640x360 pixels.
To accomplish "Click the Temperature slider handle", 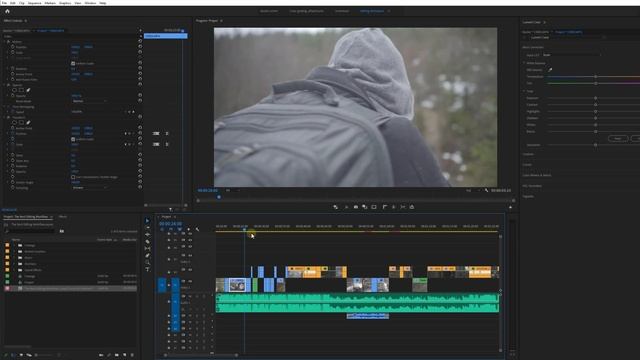I will click(x=596, y=77).
